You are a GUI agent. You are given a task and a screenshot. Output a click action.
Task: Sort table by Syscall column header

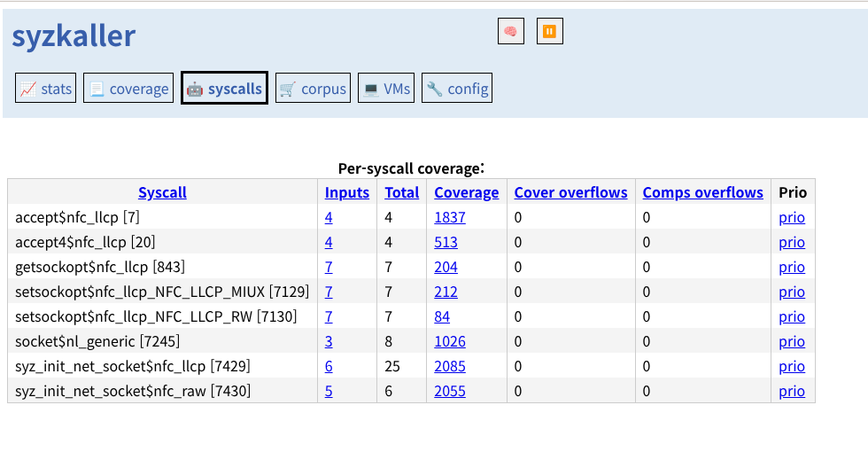[162, 192]
